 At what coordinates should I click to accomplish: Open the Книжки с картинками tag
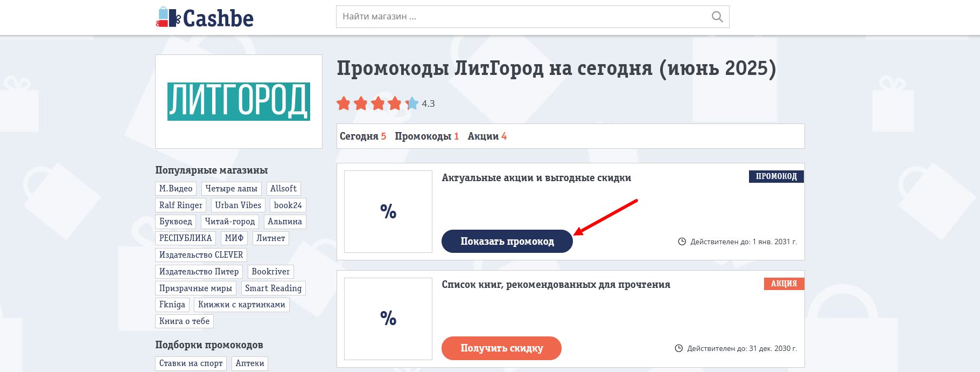[242, 305]
